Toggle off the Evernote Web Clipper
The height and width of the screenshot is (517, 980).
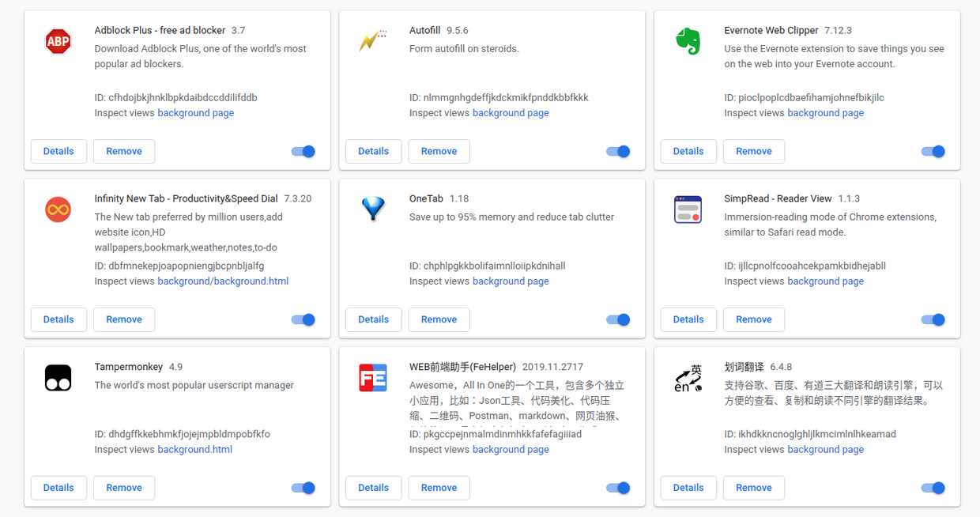933,151
